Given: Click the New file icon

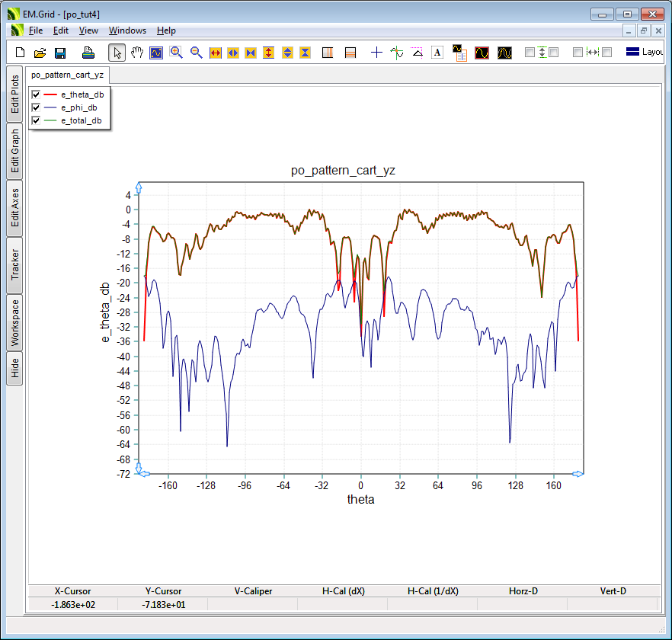Looking at the screenshot, I should coord(21,53).
